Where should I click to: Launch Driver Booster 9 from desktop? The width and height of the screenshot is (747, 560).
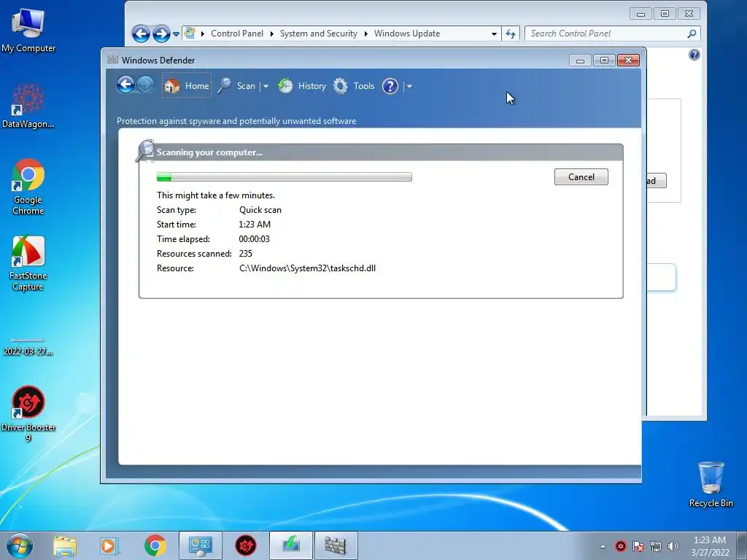(x=28, y=414)
